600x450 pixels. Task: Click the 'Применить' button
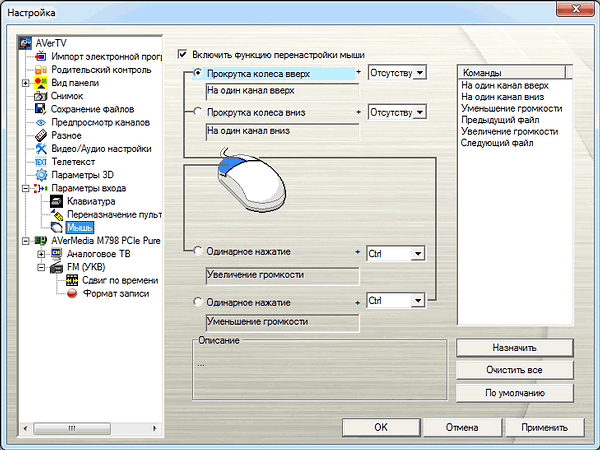[x=545, y=427]
